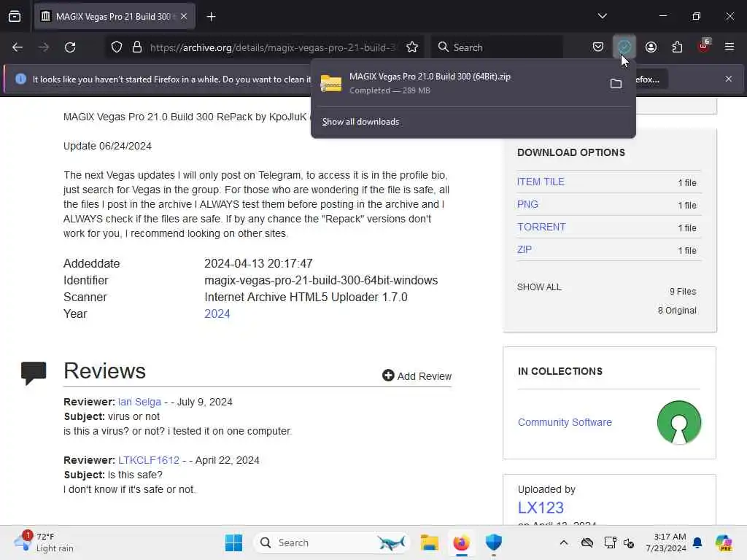Open the 2024 year link
The width and height of the screenshot is (747, 560).
pos(217,314)
